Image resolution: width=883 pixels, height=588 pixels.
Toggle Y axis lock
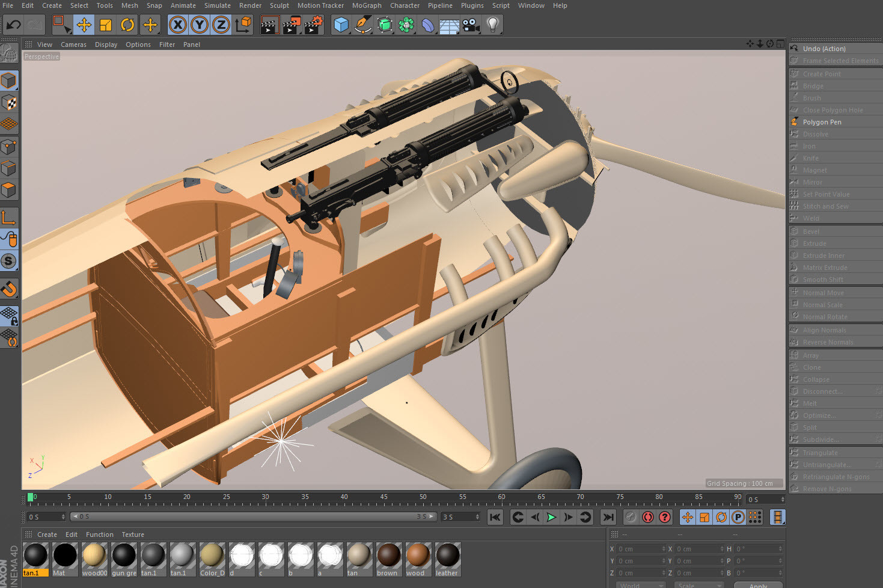200,25
